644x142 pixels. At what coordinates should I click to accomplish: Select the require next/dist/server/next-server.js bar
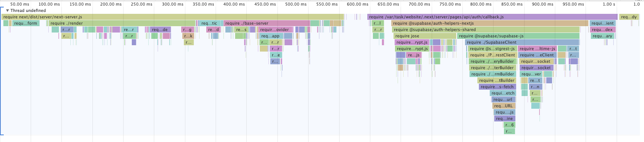[173, 17]
